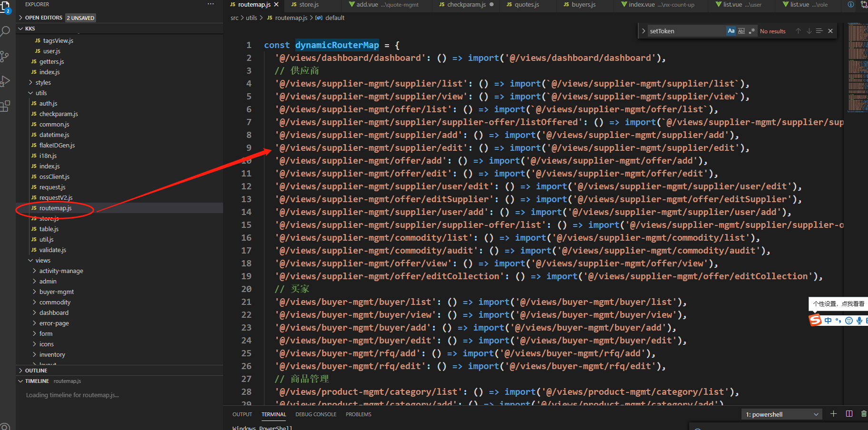Open the OUTPUT panel tab
868x430 pixels.
242,414
